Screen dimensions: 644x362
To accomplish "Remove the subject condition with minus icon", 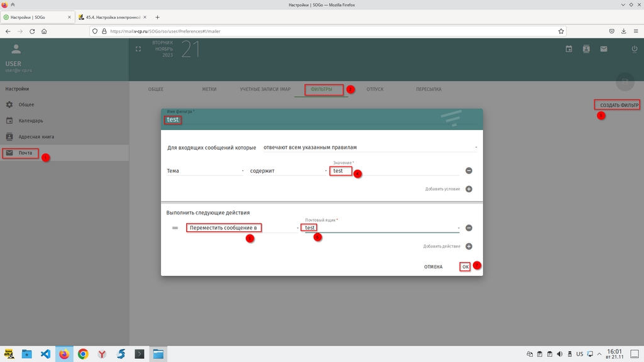I will tap(469, 170).
